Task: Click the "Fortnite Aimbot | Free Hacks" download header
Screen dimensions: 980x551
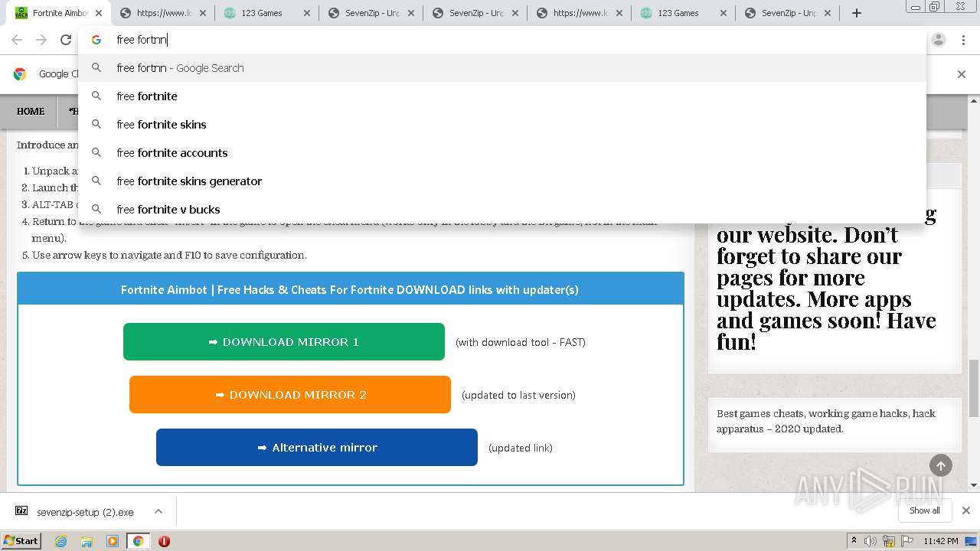Action: tap(350, 289)
